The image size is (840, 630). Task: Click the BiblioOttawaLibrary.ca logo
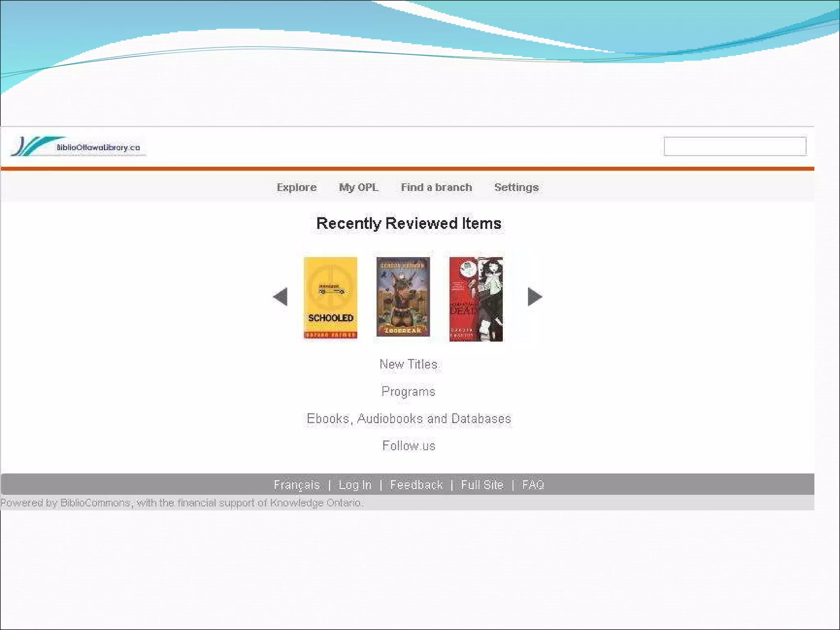pyautogui.click(x=78, y=146)
